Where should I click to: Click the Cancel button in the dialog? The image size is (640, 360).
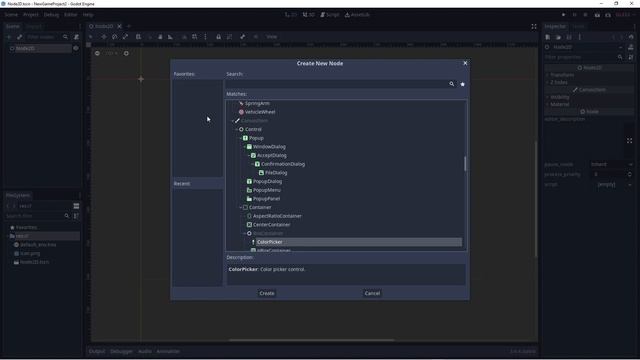coord(372,293)
